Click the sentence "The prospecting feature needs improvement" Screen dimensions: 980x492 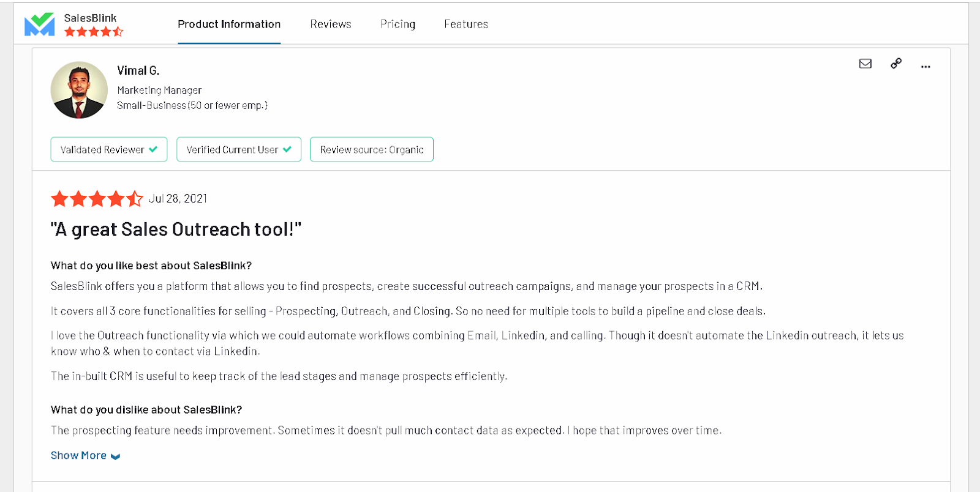[162, 431]
